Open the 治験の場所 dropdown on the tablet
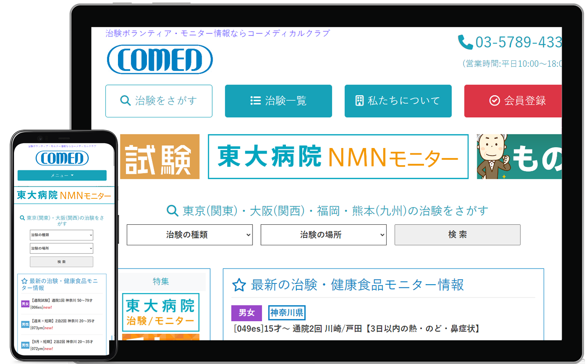The height and width of the screenshot is (364, 588). (323, 235)
